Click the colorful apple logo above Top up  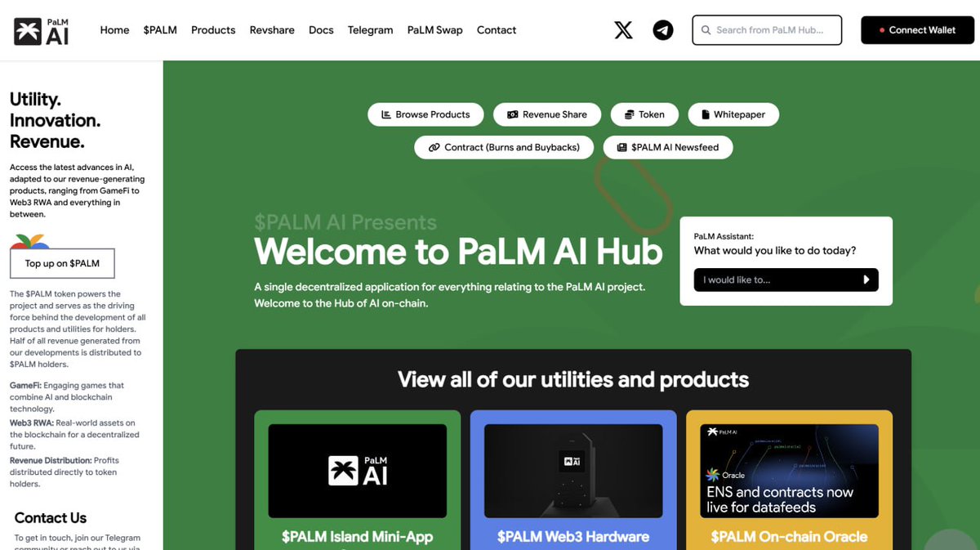click(x=30, y=242)
